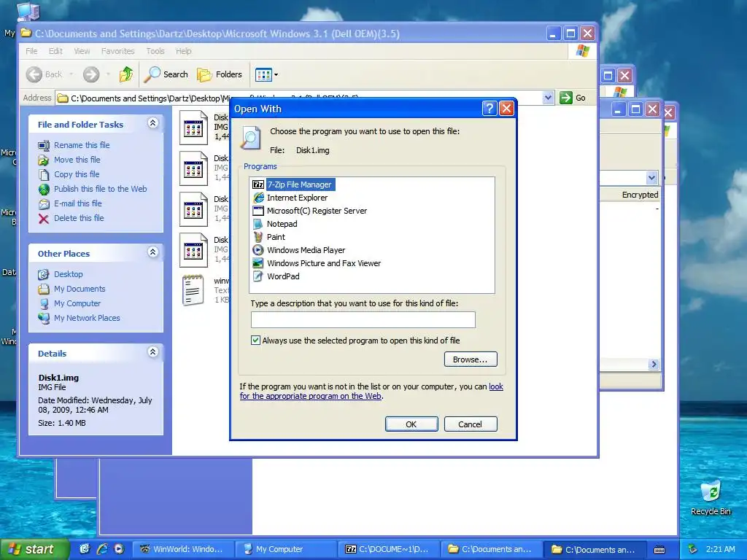Open the Tools menu
This screenshot has width=747, height=560.
pos(155,51)
